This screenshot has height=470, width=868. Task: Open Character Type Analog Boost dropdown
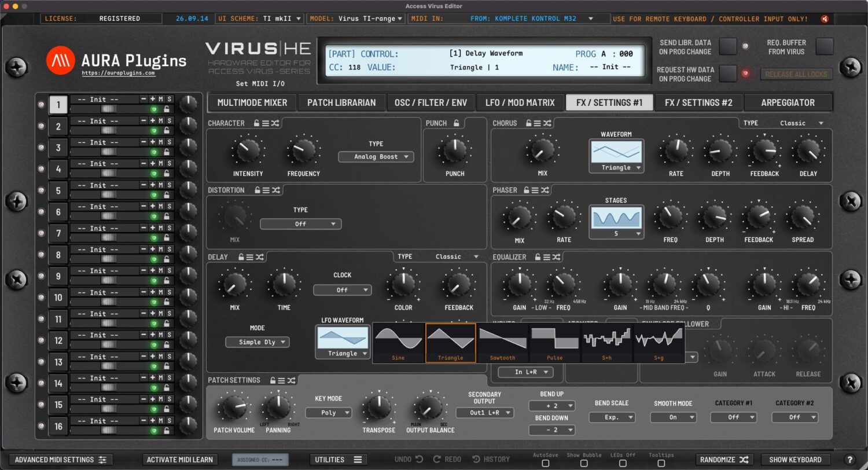click(x=376, y=157)
